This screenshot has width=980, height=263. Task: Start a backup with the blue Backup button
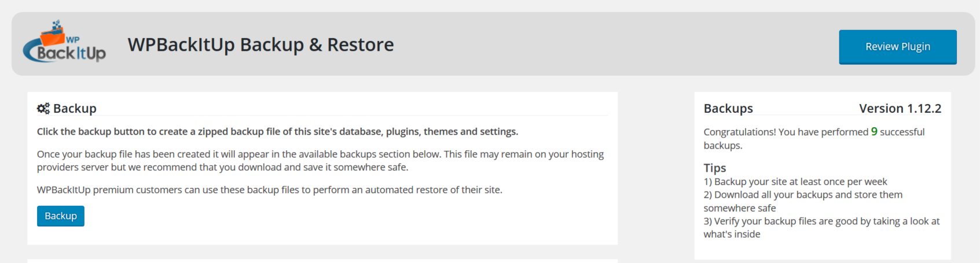pyautogui.click(x=61, y=216)
